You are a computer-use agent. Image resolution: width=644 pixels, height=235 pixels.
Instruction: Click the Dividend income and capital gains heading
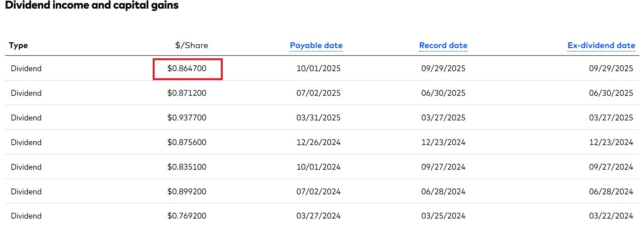92,5
